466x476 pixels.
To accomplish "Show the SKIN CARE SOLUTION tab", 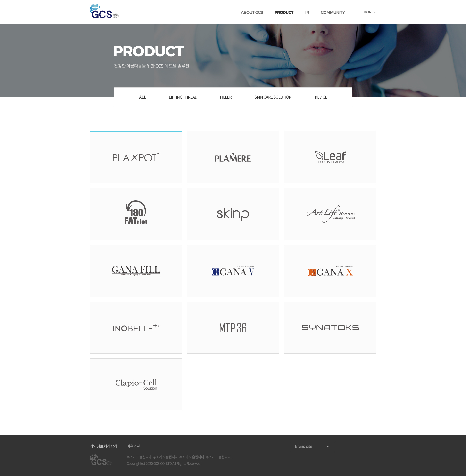I will point(273,97).
